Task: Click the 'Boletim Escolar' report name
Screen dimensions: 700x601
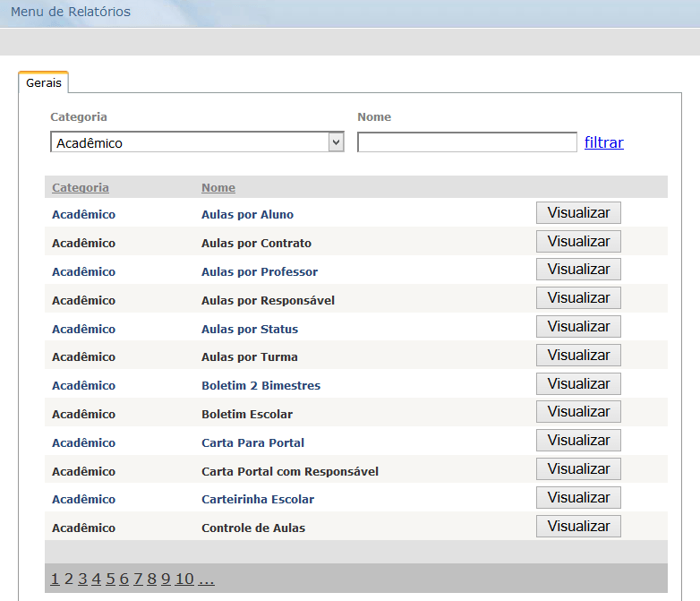Action: (x=247, y=414)
